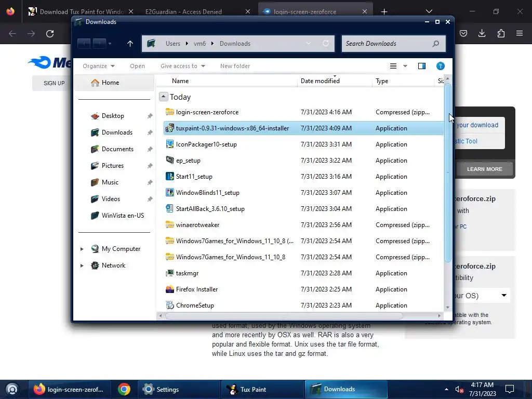Screen dimensions: 532x399
Task: Click the forward navigation button in Downloads window
Action: [99, 44]
